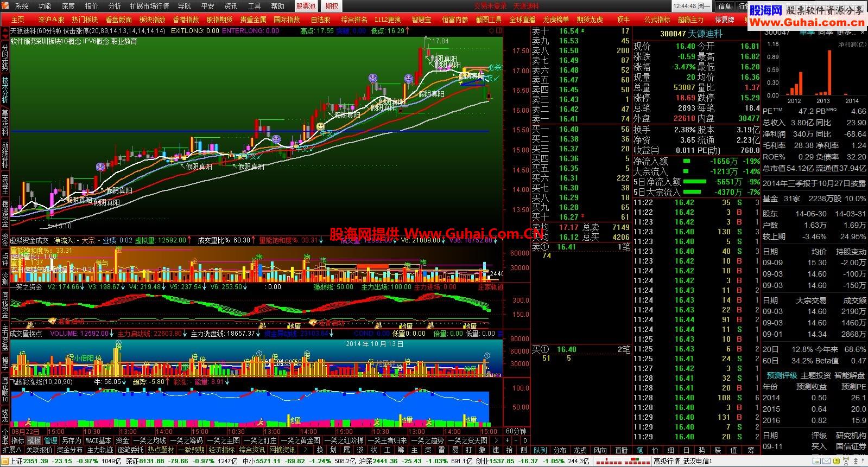Open the 龙虎榜单 toolbar button
The image size is (868, 467).
[556, 20]
